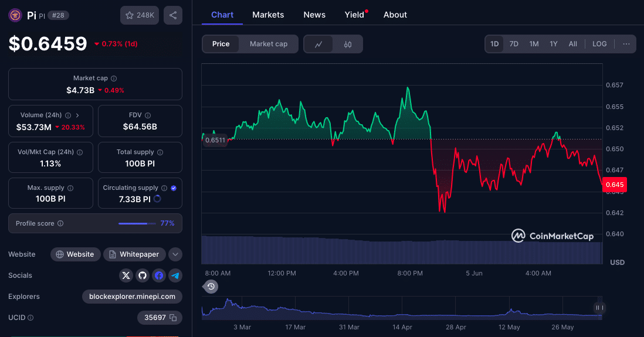Open the Telegram social link
644x337 pixels.
click(175, 275)
